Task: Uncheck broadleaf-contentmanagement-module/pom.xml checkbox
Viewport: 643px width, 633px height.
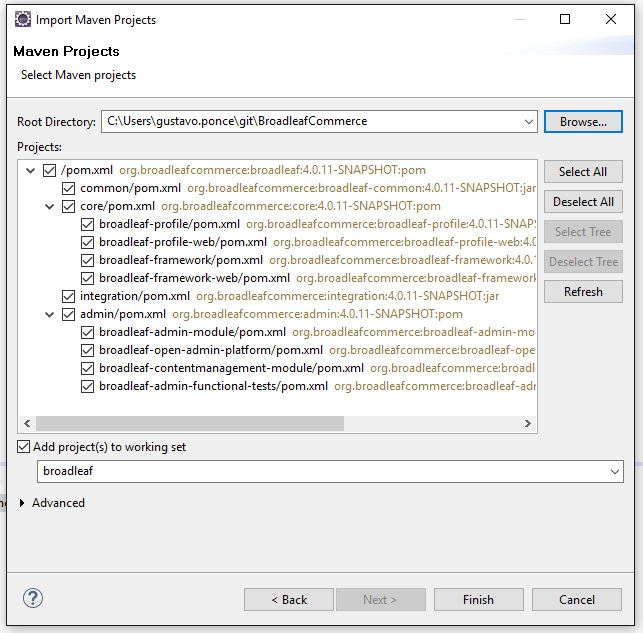Action: 87,368
